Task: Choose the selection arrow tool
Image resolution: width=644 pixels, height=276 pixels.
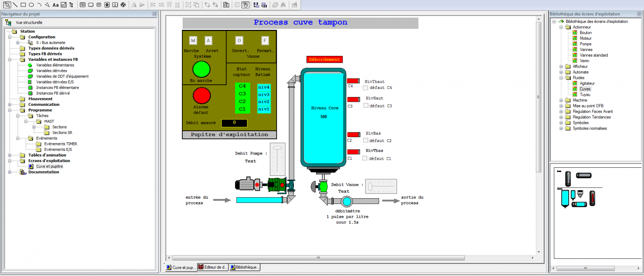Action: click(7, 5)
